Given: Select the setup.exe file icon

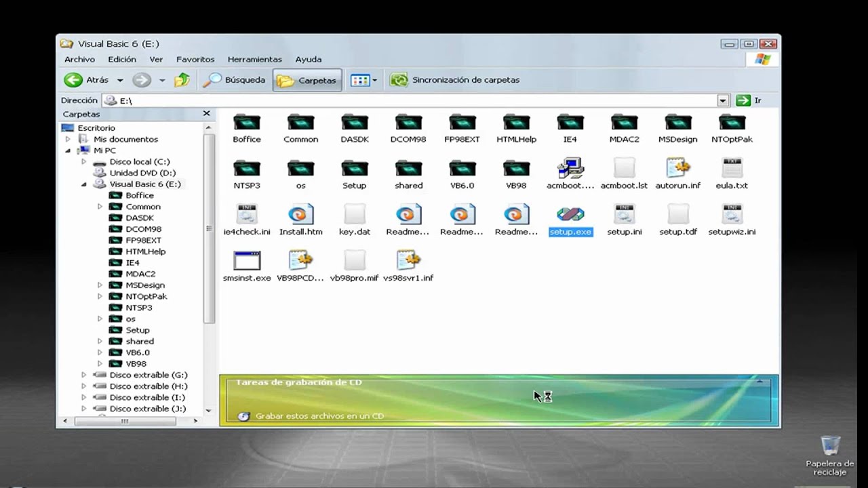Looking at the screenshot, I should (x=570, y=214).
